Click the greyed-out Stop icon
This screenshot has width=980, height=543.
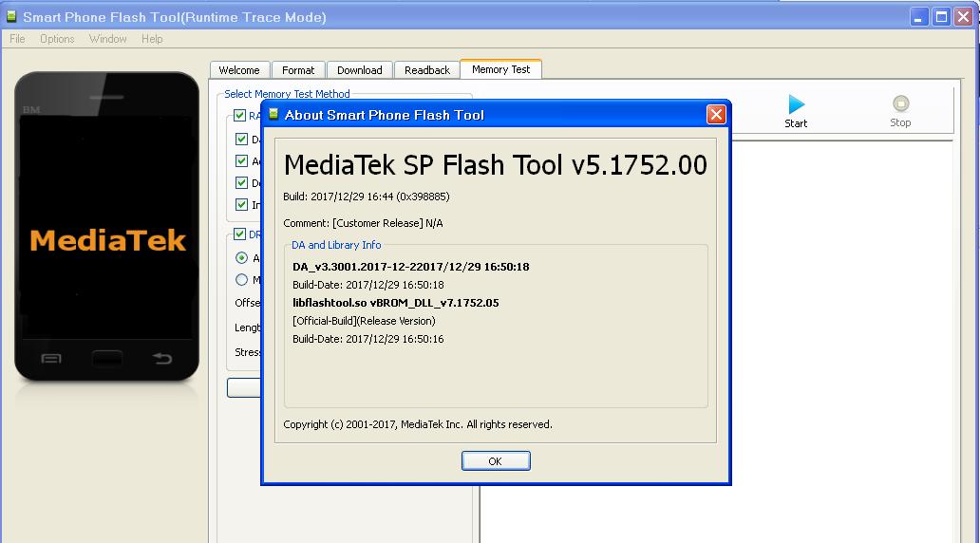(x=900, y=104)
